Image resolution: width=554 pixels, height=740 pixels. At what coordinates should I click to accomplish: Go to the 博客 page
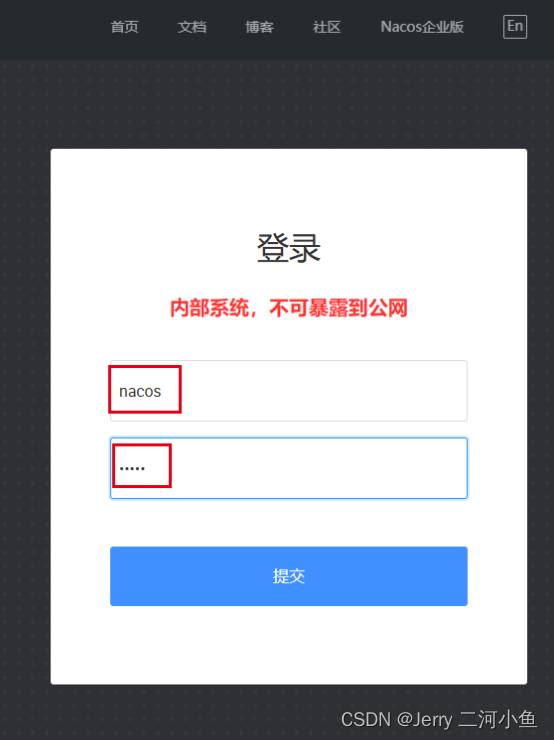260,27
